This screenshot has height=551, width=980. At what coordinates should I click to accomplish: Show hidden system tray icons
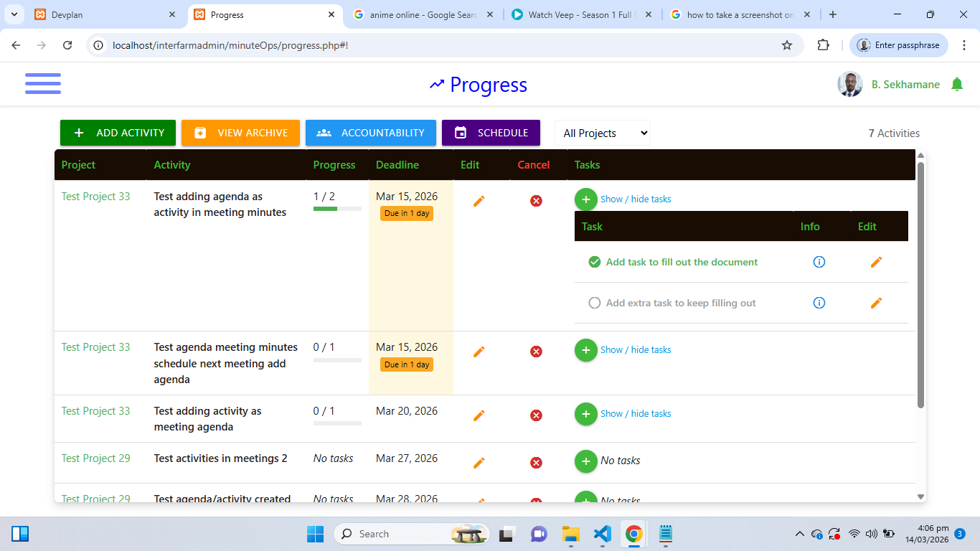(x=800, y=534)
